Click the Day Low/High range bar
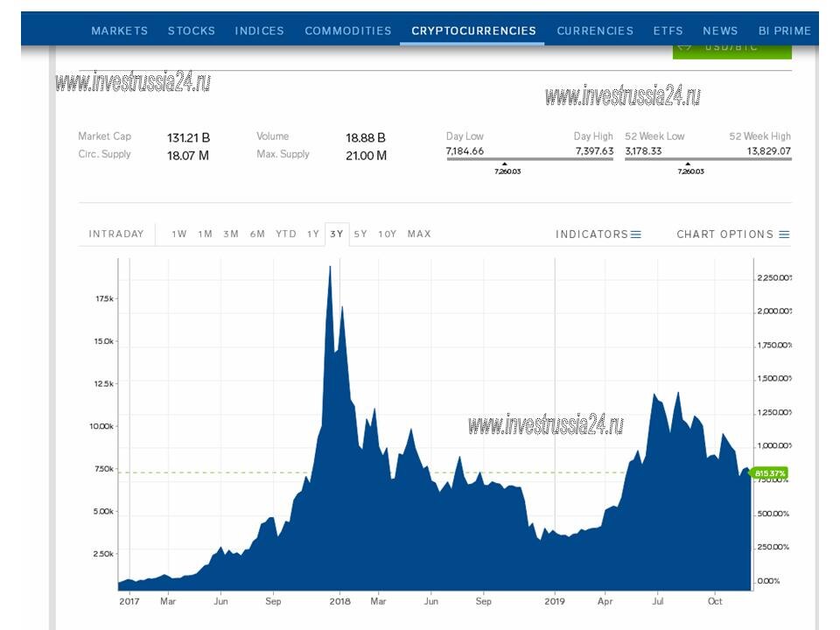Screen dimensions: 840x630 pos(530,159)
